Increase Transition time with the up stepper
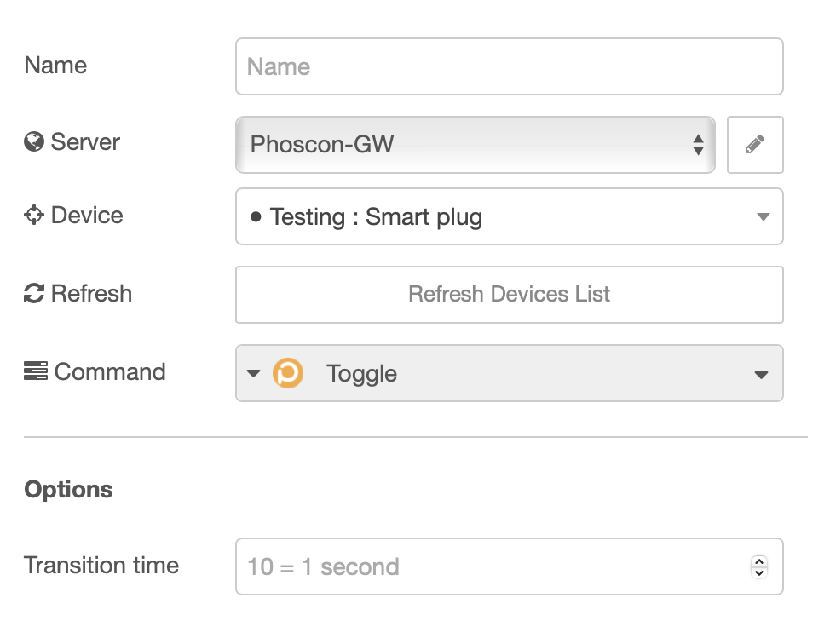Image resolution: width=830 pixels, height=644 pixels. [x=759, y=561]
